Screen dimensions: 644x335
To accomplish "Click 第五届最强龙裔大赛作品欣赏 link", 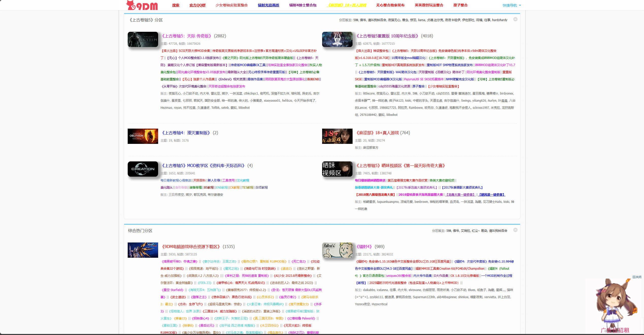I will coord(407,180).
